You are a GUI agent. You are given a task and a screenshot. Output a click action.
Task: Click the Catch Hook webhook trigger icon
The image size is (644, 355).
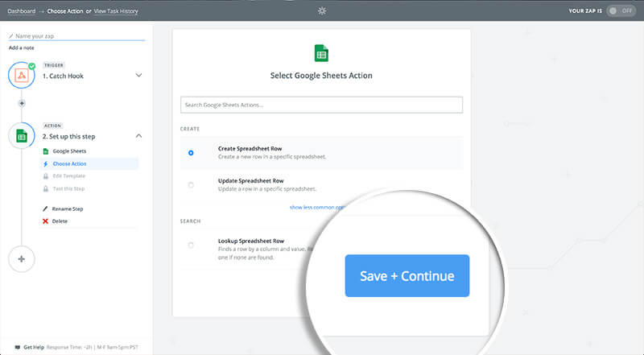click(x=22, y=75)
